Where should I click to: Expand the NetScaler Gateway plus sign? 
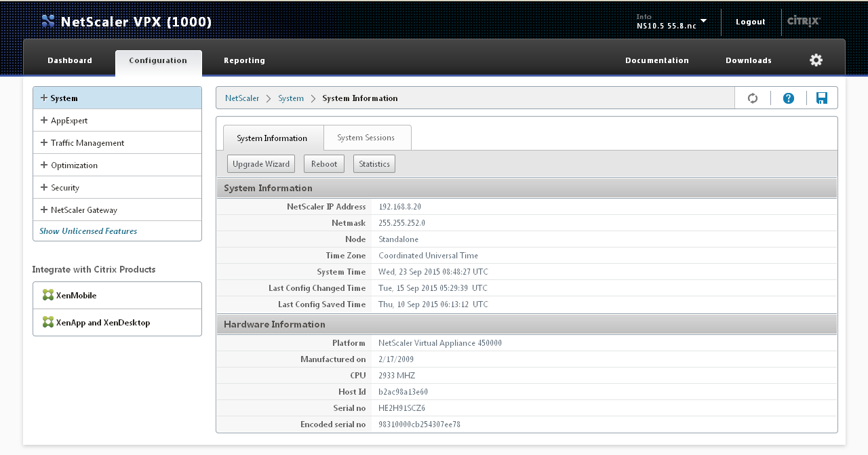tap(44, 210)
